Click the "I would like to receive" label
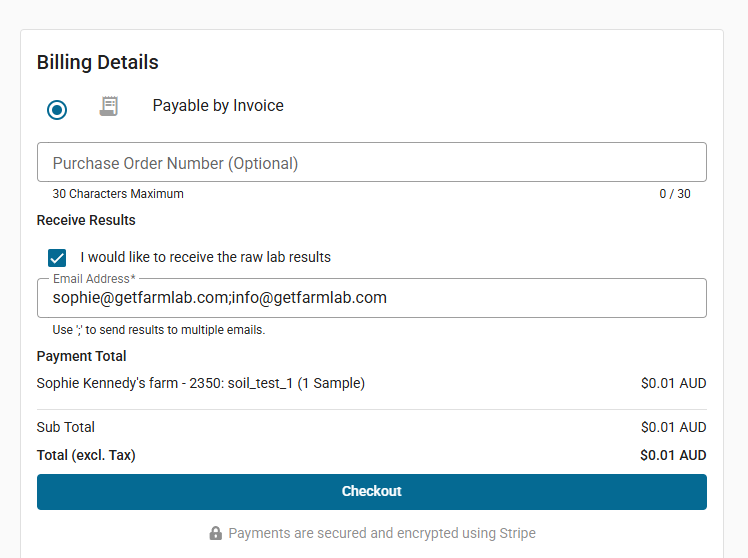The height and width of the screenshot is (558, 748). [x=205, y=257]
